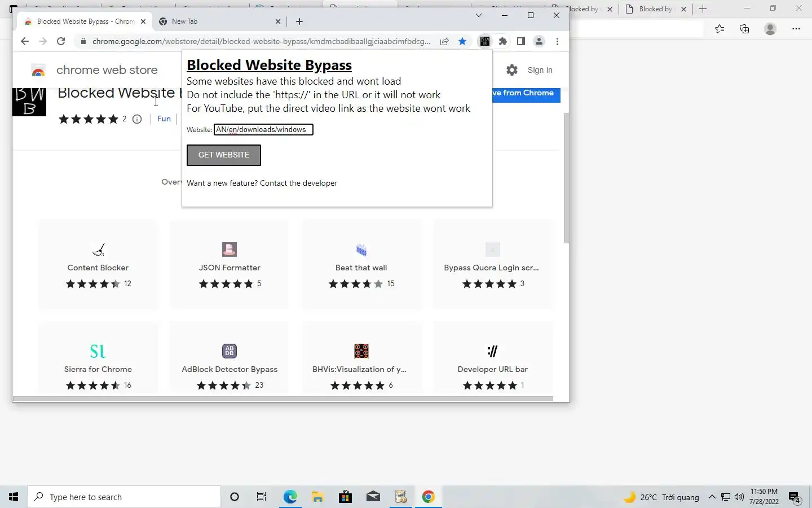This screenshot has width=812, height=508.
Task: Switch to Blocked Website Bypass Chrome tab
Action: (85, 21)
